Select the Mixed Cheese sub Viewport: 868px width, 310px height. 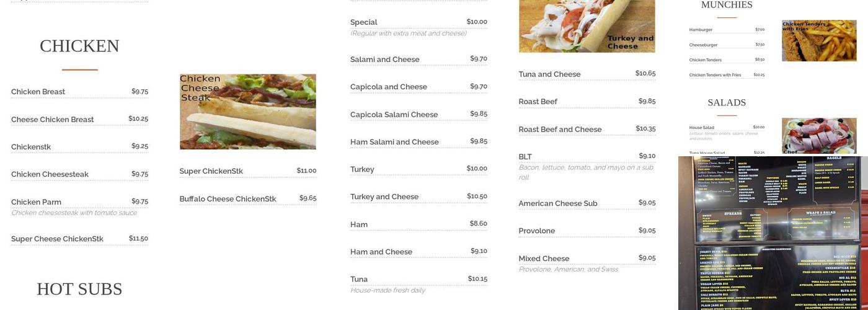[x=544, y=259]
